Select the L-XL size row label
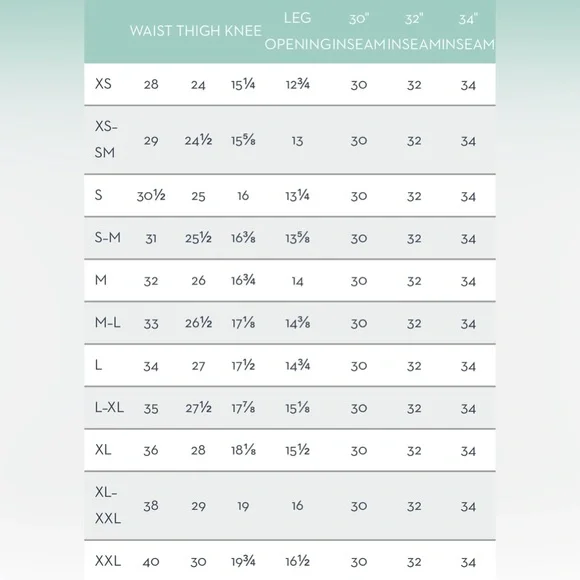The height and width of the screenshot is (580, 580). tap(109, 408)
